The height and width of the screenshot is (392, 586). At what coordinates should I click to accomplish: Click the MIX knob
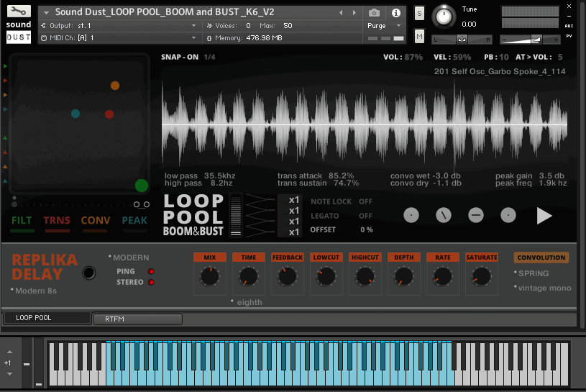point(210,277)
